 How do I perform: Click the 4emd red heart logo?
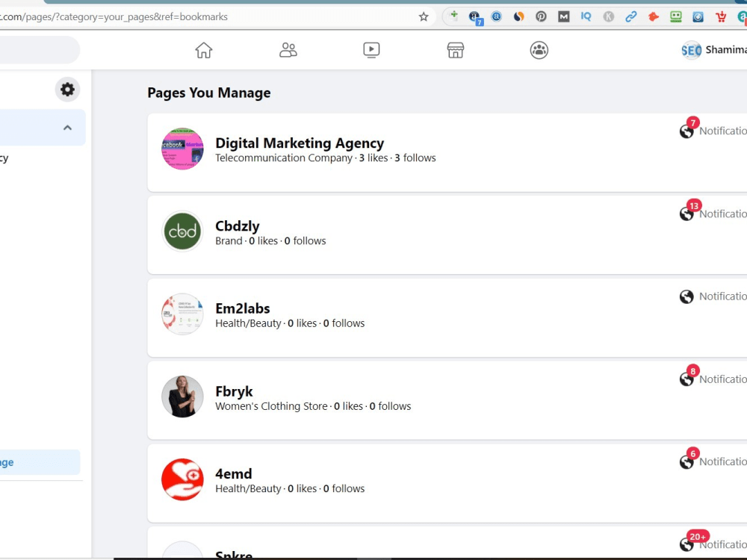point(182,479)
